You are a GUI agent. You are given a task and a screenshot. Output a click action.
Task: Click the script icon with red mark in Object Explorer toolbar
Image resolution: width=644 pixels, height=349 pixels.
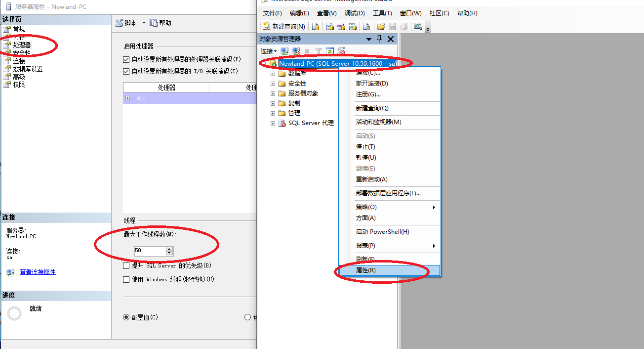click(341, 51)
